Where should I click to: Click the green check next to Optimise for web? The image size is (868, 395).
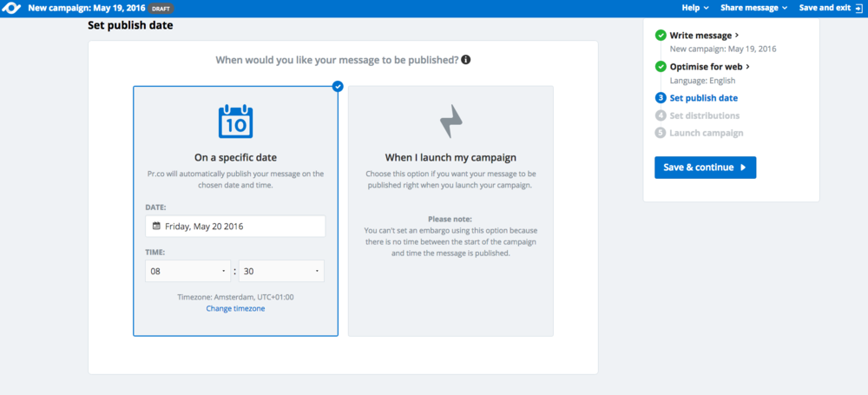tap(661, 67)
